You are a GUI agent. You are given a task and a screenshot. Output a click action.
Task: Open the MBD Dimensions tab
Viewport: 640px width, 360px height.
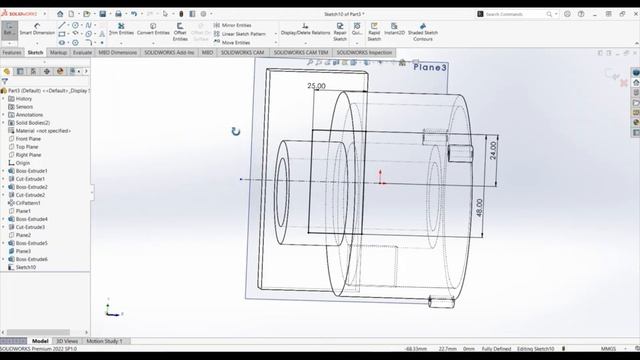[118, 52]
